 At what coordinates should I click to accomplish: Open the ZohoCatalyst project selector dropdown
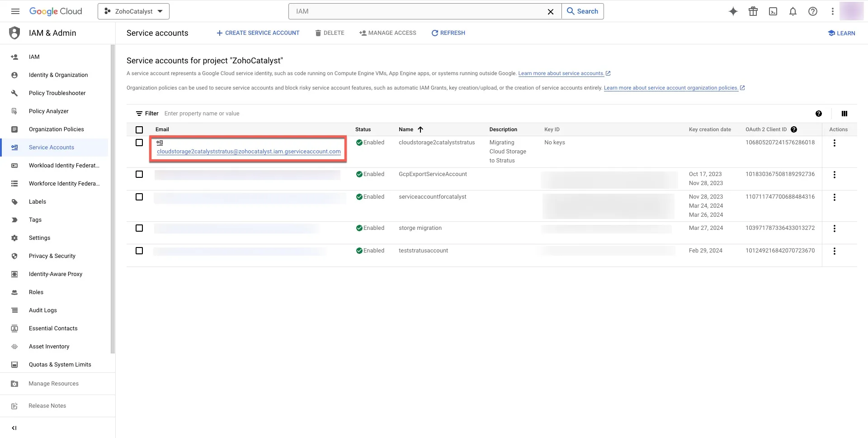pyautogui.click(x=133, y=11)
